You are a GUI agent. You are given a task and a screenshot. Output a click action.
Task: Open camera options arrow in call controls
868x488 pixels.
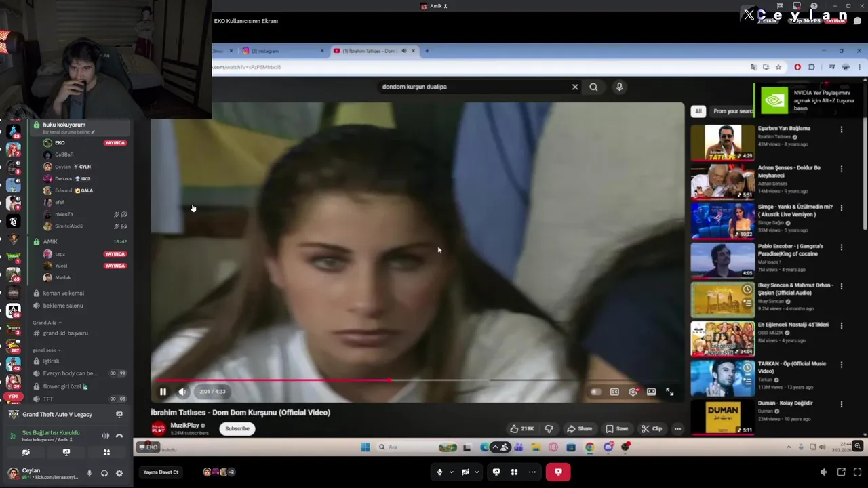click(x=477, y=472)
